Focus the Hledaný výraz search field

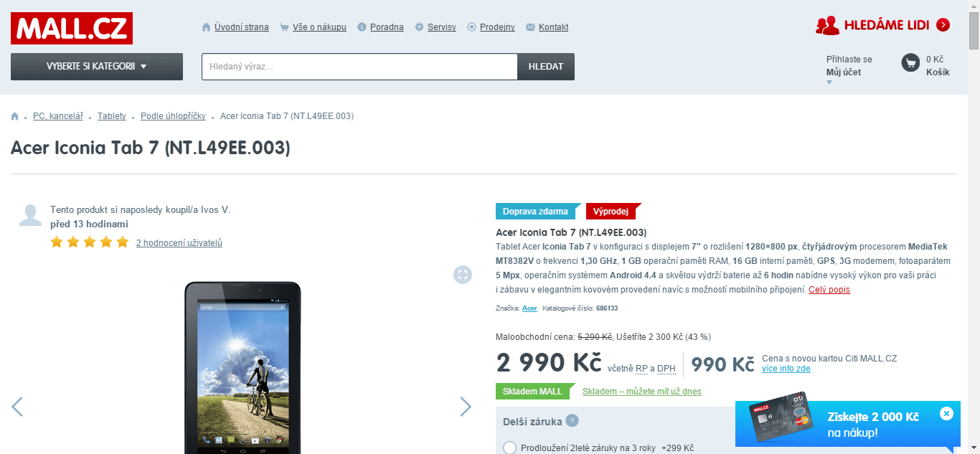point(359,67)
